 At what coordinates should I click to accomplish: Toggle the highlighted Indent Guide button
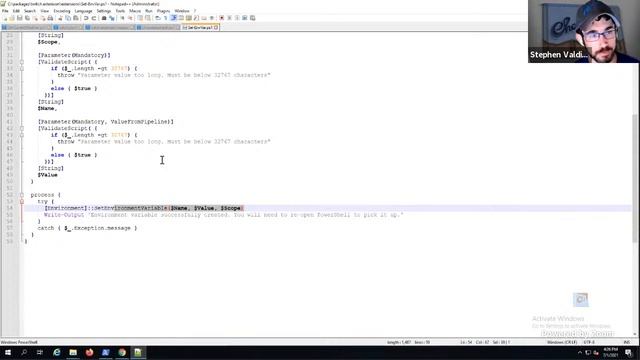pyautogui.click(x=173, y=18)
